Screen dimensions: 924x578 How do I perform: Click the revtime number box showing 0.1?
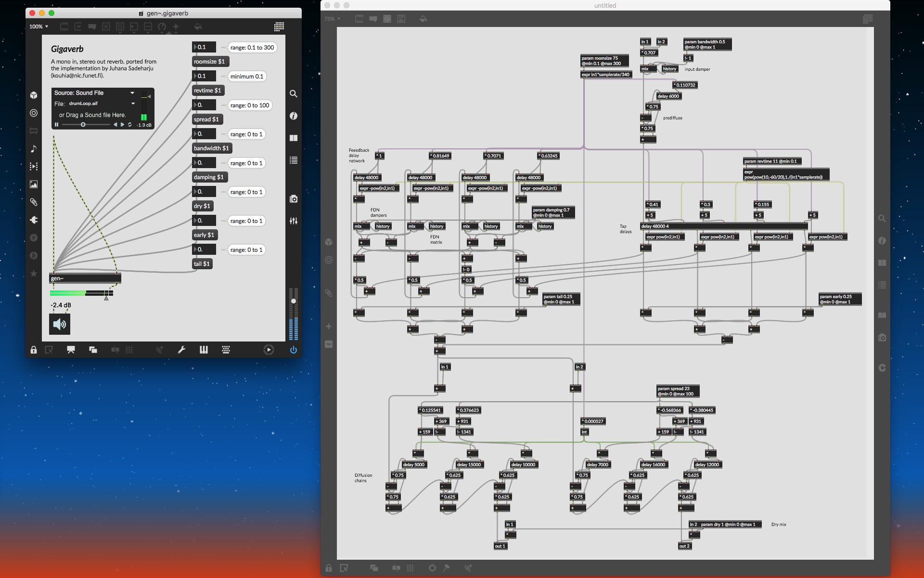(x=205, y=76)
